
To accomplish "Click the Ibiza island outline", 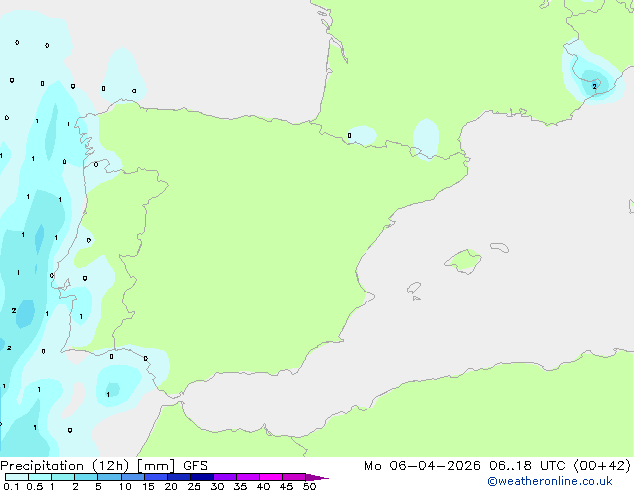I will point(414,288).
